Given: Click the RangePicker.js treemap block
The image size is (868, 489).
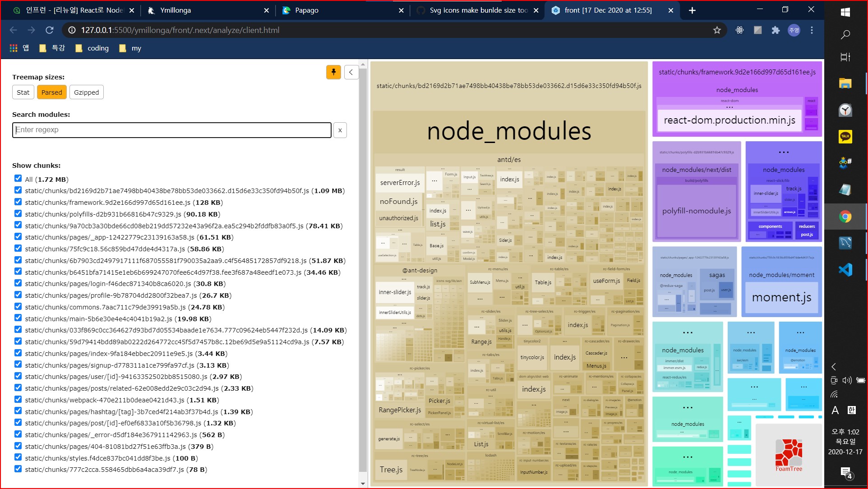Looking at the screenshot, I should click(400, 410).
